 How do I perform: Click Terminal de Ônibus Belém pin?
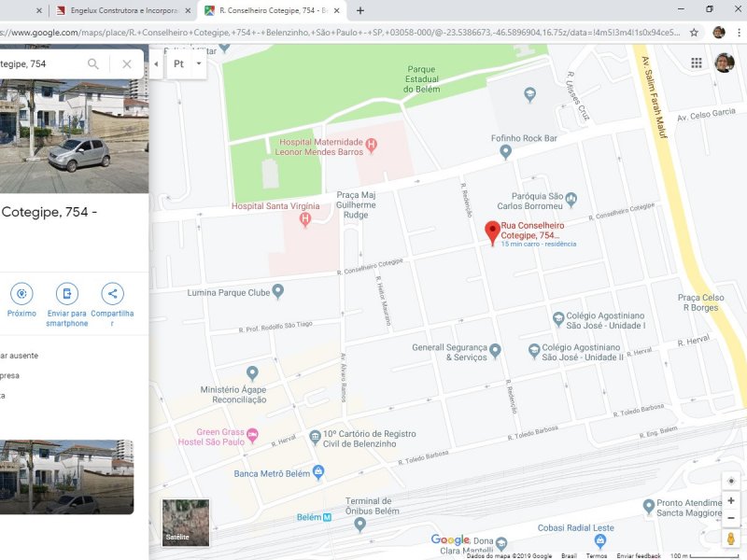point(360,525)
